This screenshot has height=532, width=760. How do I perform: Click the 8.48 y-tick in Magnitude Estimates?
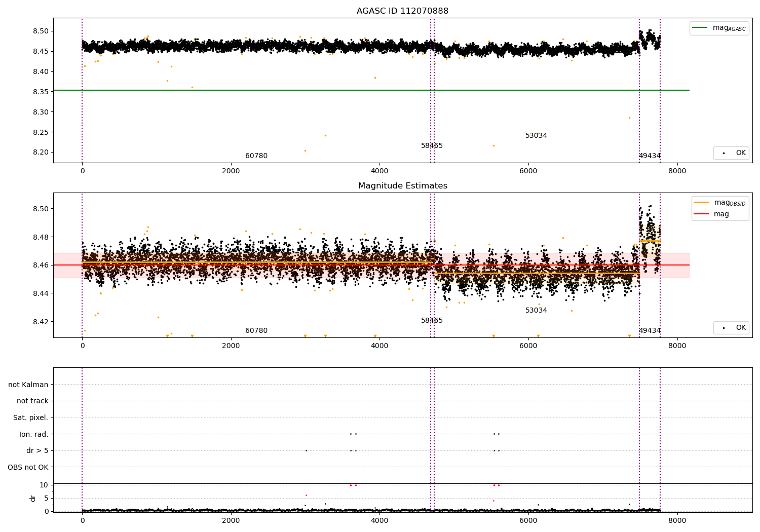(41, 237)
